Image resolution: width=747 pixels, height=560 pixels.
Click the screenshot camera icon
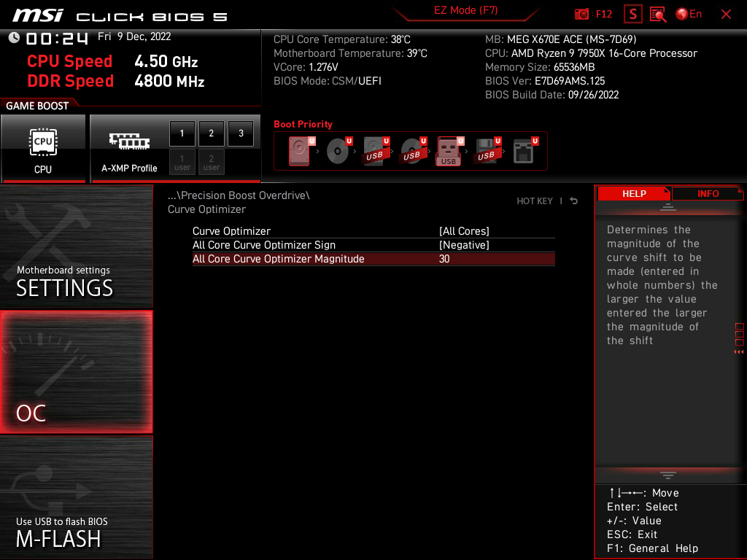[x=582, y=13]
